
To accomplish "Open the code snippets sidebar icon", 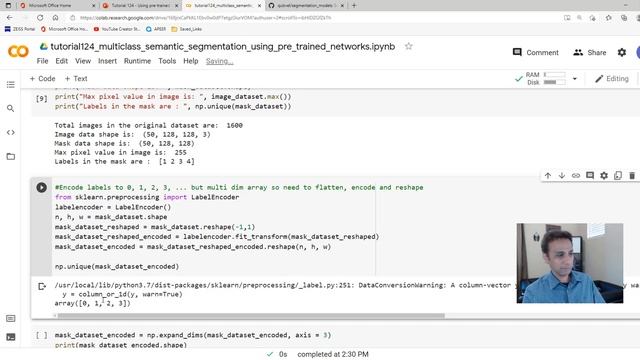I will (11, 132).
